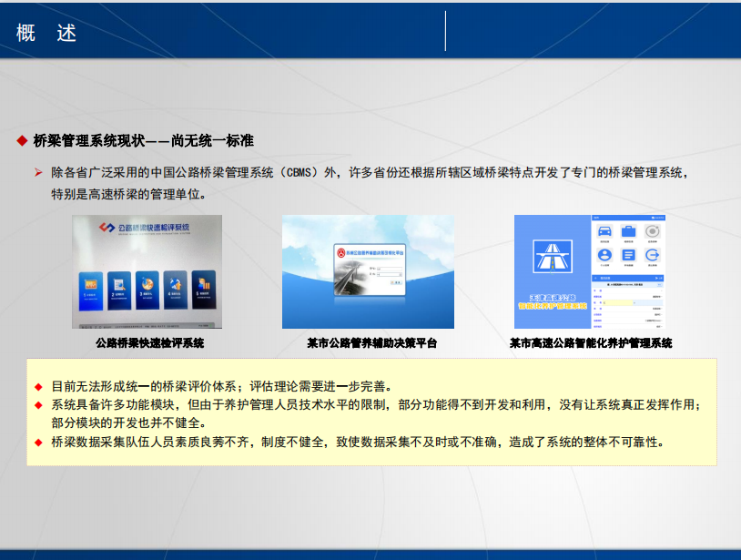Screen dimensions: 741x560
Task: Click the highway road logo on blue splash
Action: (553, 256)
